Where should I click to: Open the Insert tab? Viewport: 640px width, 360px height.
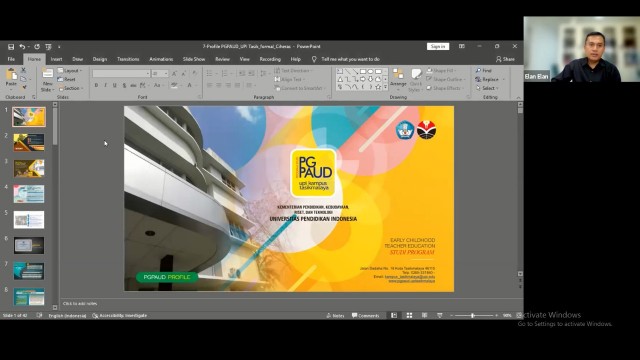point(56,59)
